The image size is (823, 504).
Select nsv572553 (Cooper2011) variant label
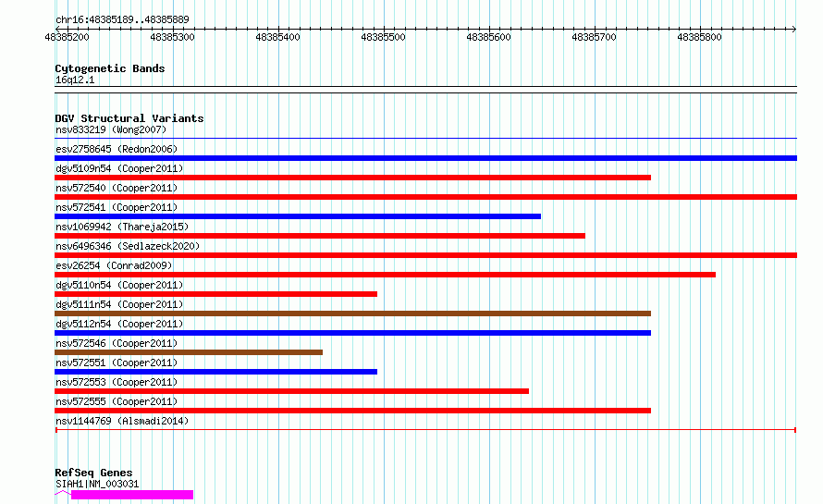(x=117, y=382)
